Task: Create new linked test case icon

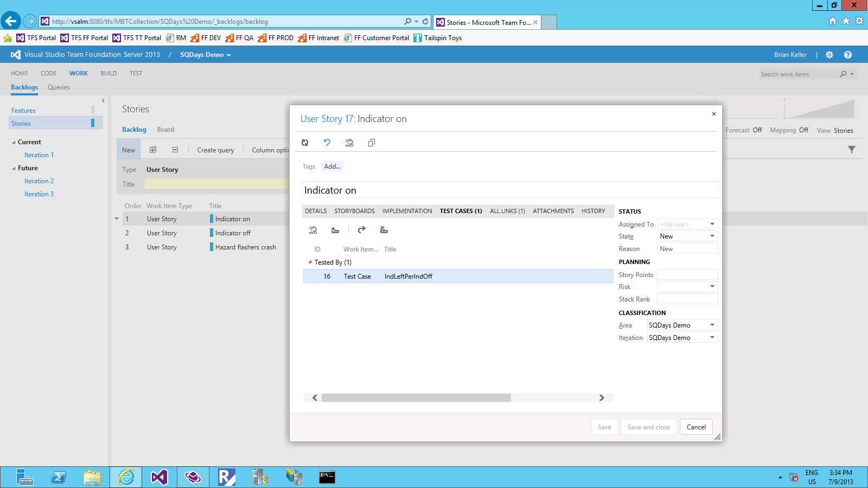Action: tap(313, 230)
